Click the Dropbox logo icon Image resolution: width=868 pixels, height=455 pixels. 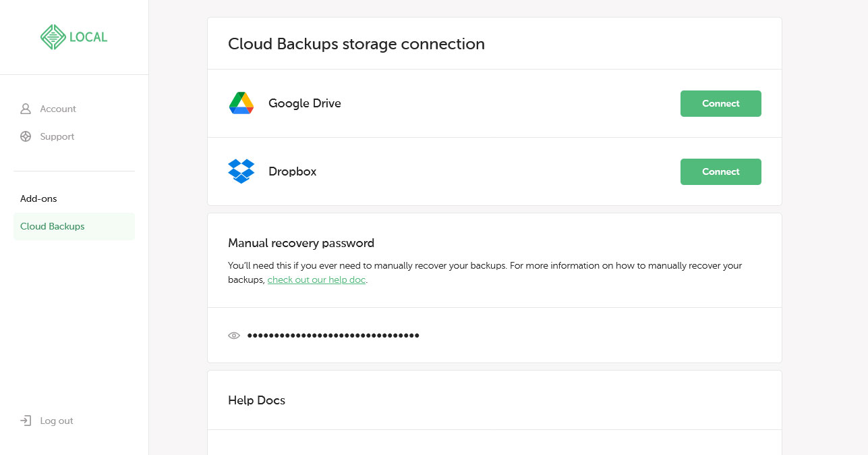tap(241, 171)
